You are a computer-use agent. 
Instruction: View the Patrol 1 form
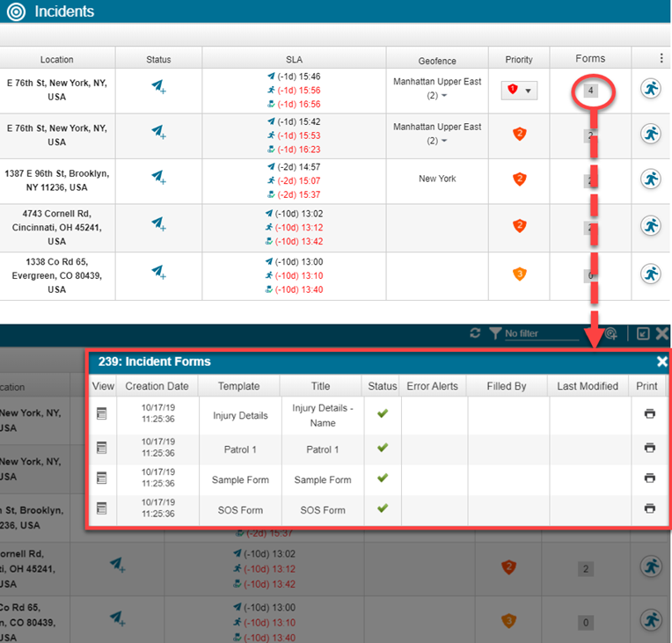coord(101,448)
